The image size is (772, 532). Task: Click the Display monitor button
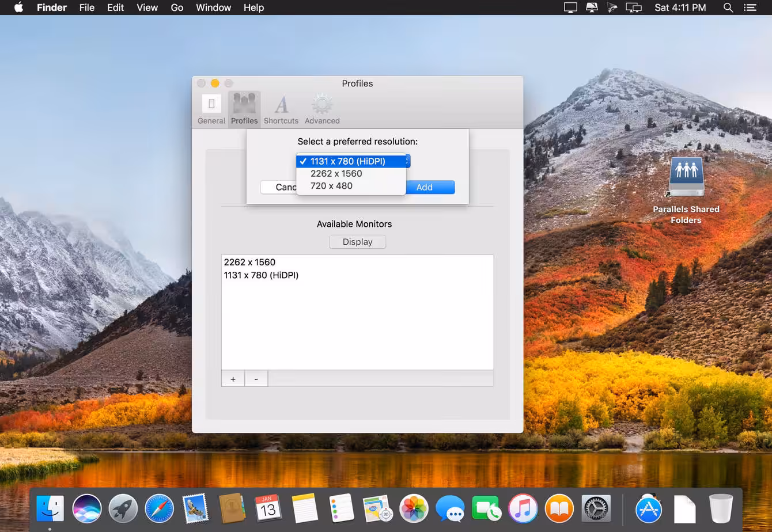[x=357, y=242]
